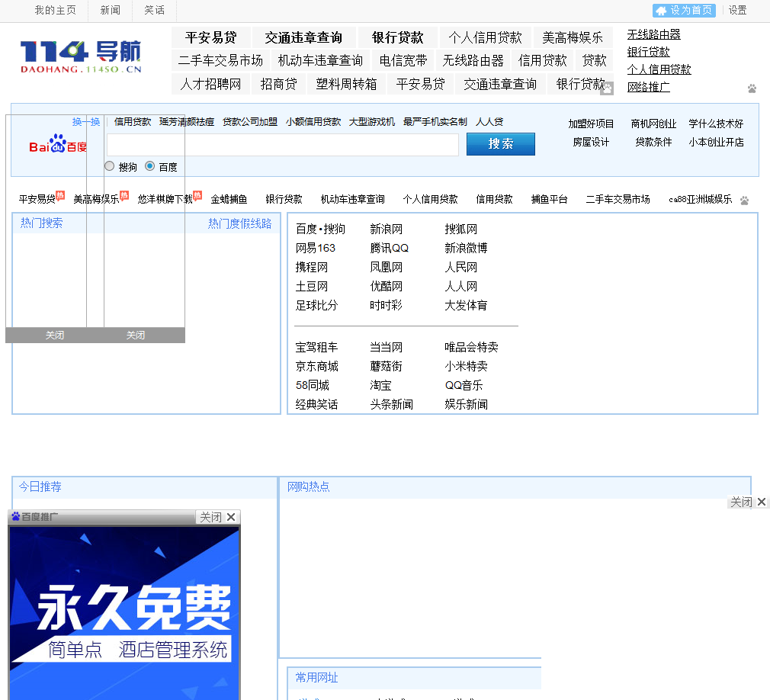Click the Baidu logo beside search box
This screenshot has height=700, width=770.
point(58,144)
